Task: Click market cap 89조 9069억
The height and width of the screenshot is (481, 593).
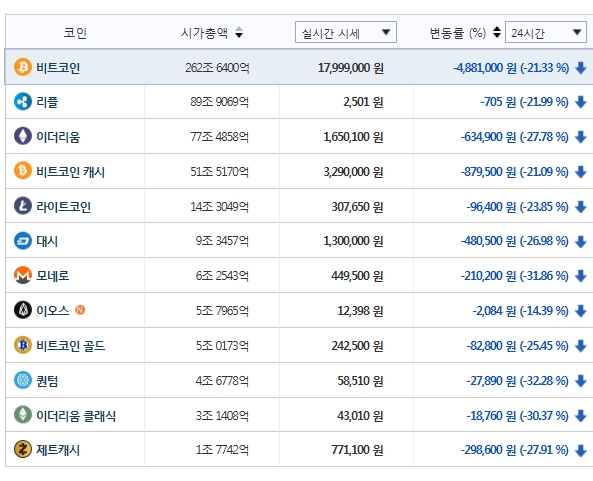Action: coord(220,102)
